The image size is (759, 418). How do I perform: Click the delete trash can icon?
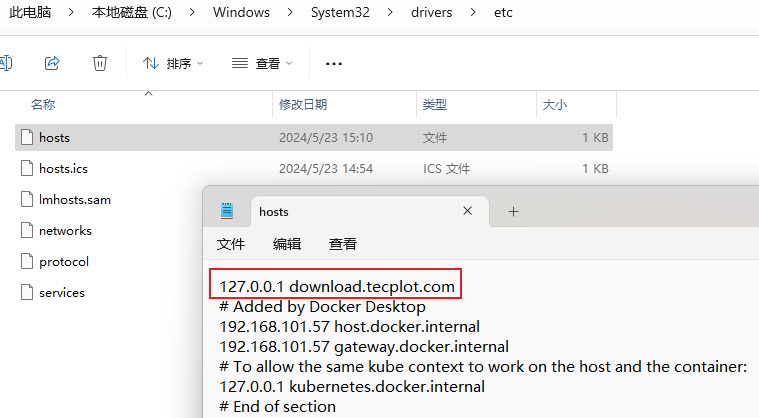pyautogui.click(x=100, y=63)
